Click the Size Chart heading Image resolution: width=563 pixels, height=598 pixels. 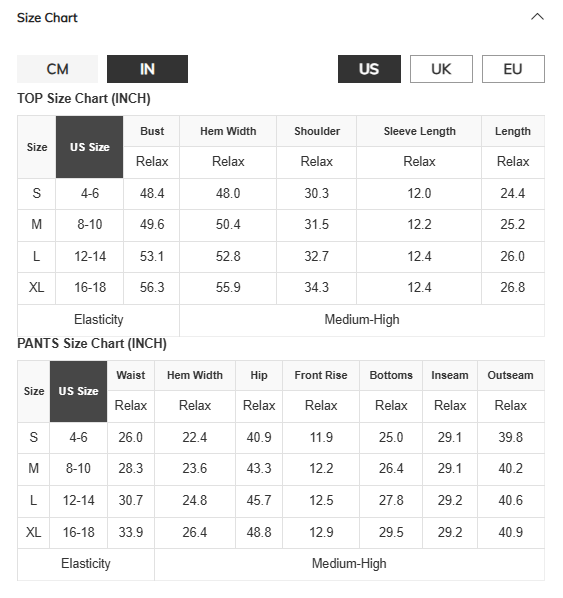[x=47, y=18]
